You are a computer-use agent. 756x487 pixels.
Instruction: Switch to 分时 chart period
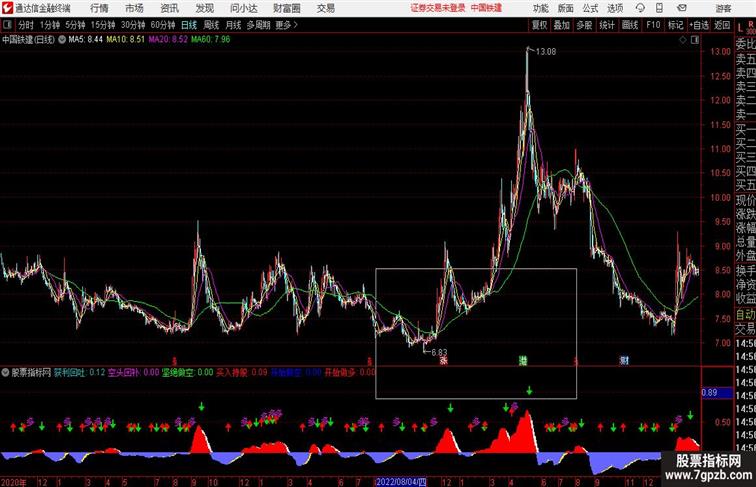(x=26, y=25)
